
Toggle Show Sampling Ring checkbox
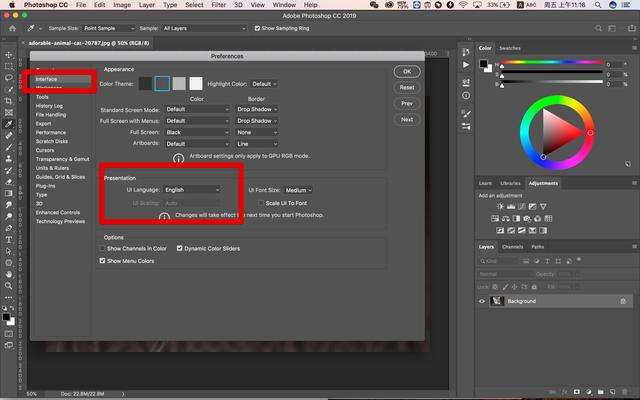click(x=257, y=29)
